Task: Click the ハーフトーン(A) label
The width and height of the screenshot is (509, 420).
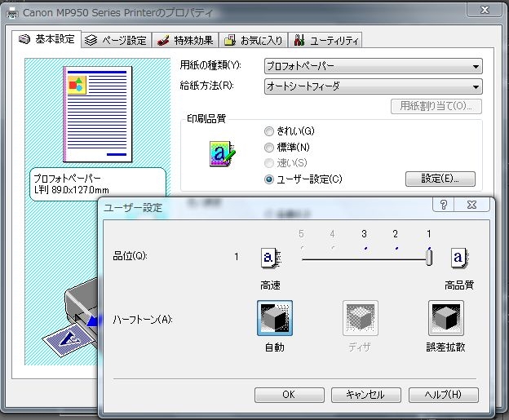Action: click(x=143, y=320)
